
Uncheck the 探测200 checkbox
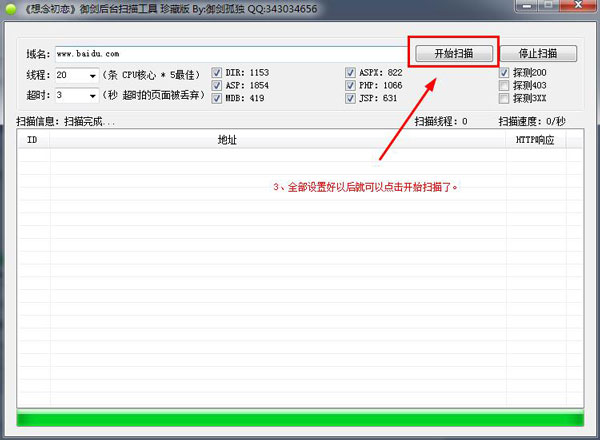coord(504,73)
